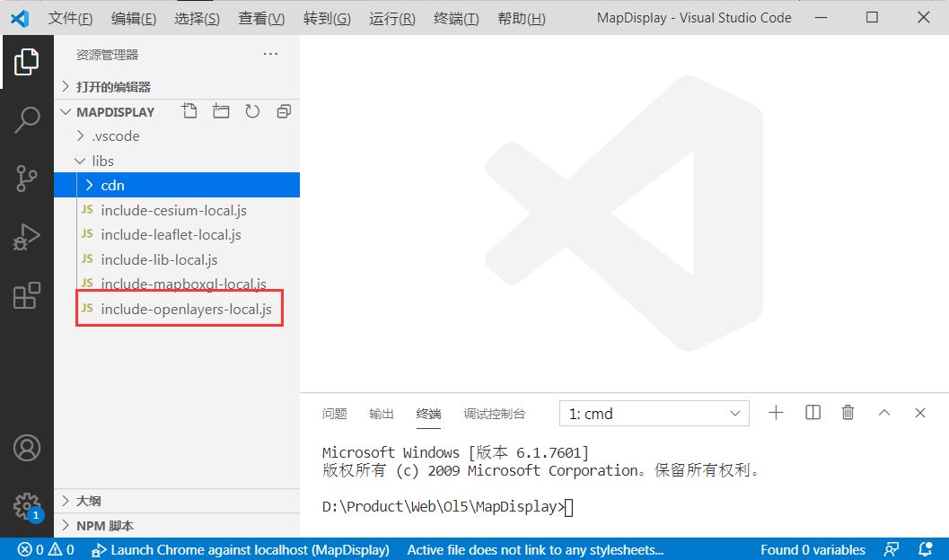Create a new terminal with plus icon
Image resolution: width=949 pixels, height=560 pixels.
coord(776,413)
